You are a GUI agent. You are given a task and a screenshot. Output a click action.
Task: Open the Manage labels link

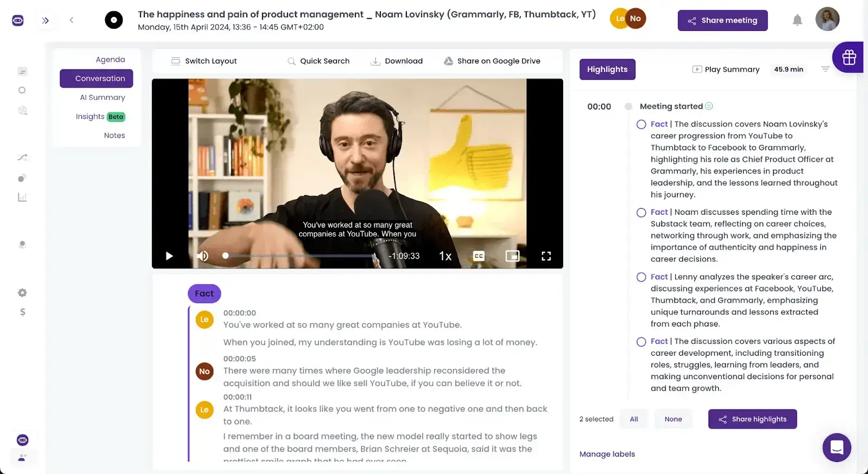607,454
